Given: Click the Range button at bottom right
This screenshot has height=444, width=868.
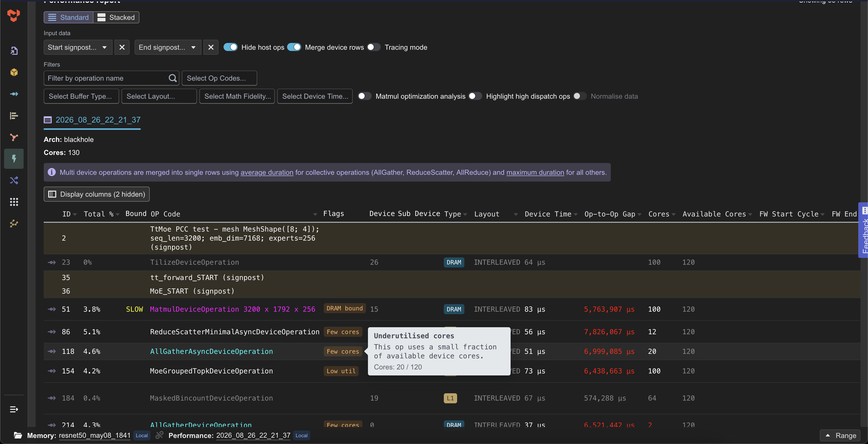Looking at the screenshot, I should (x=840, y=435).
